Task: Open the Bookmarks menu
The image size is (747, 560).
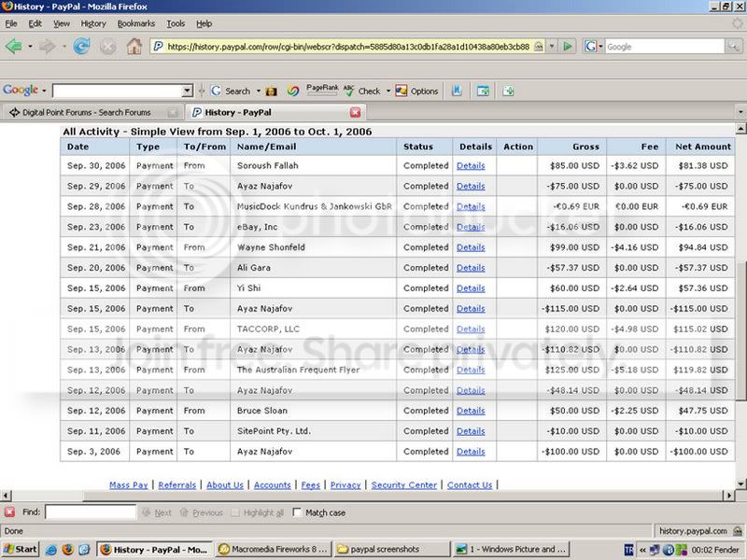Action: pyautogui.click(x=135, y=23)
